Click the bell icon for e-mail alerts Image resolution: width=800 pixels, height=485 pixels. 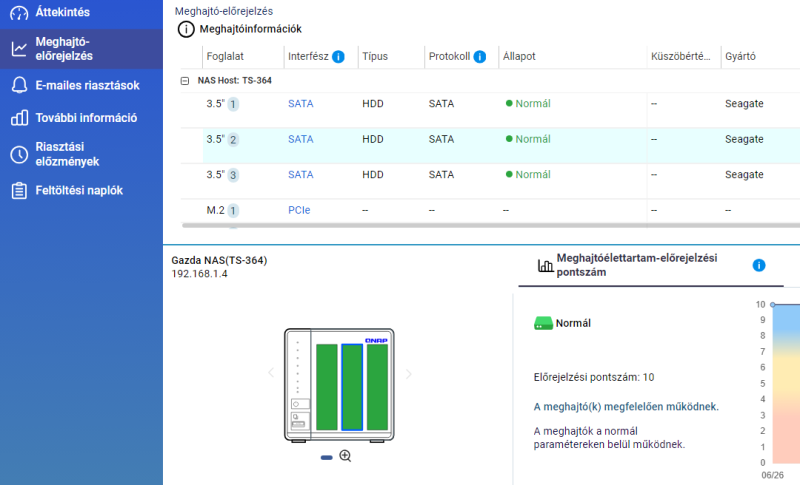(19, 85)
